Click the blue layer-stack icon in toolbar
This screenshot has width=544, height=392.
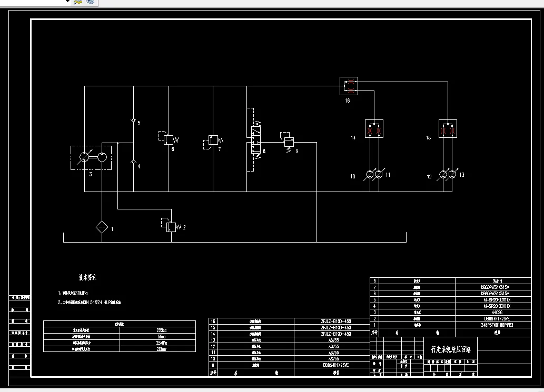tap(90, 2)
